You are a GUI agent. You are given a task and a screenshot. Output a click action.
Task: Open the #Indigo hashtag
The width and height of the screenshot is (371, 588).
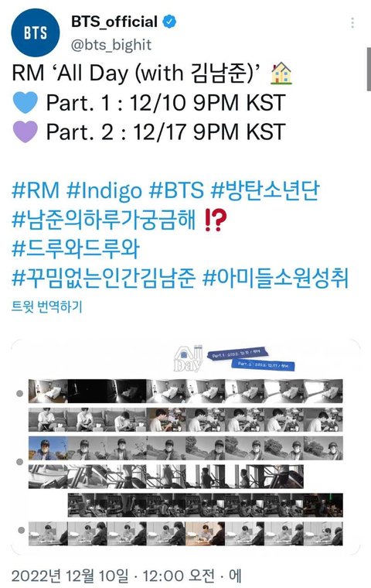(104, 190)
